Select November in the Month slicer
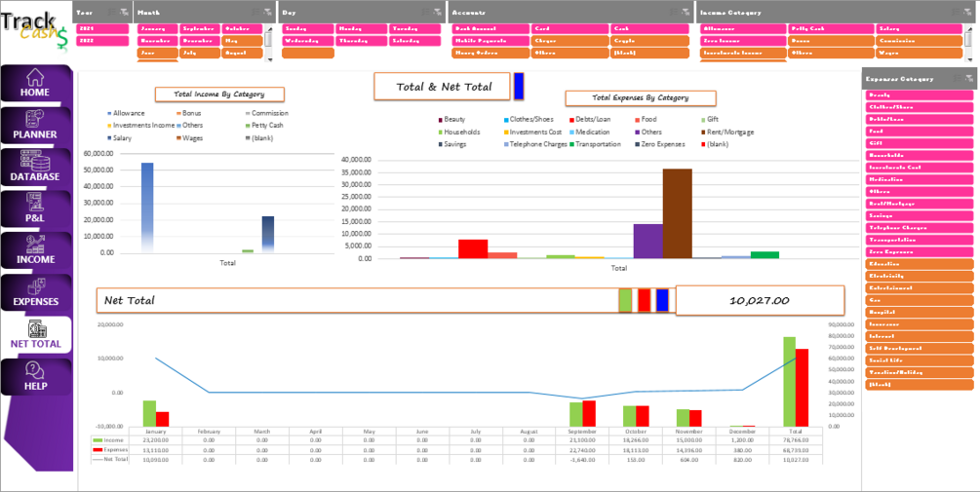980x492 pixels. coord(158,41)
